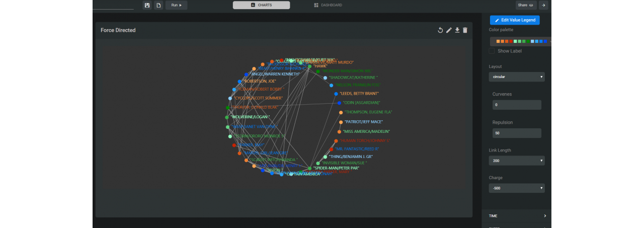
Task: Expand the TIME section
Action: [x=516, y=216]
